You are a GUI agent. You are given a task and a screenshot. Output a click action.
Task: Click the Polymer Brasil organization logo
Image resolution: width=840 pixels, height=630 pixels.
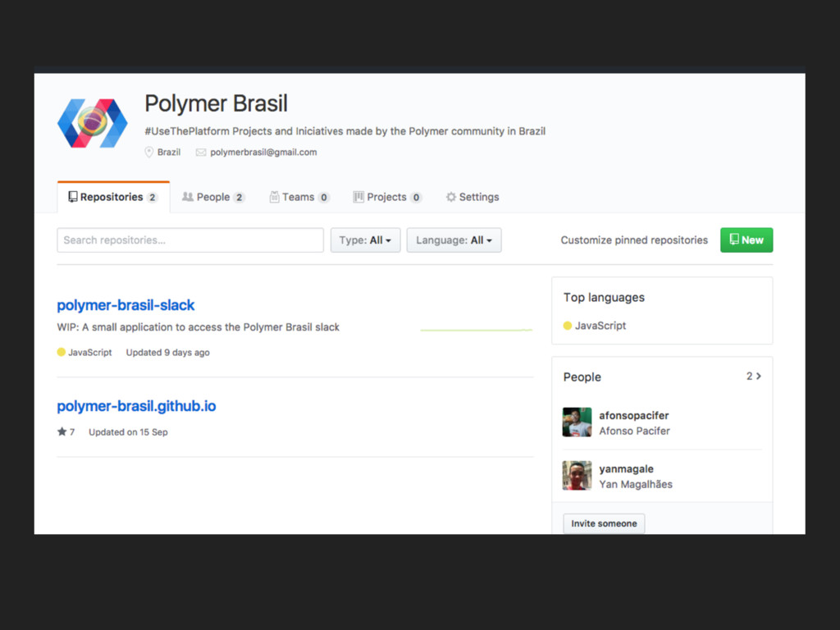click(x=93, y=123)
